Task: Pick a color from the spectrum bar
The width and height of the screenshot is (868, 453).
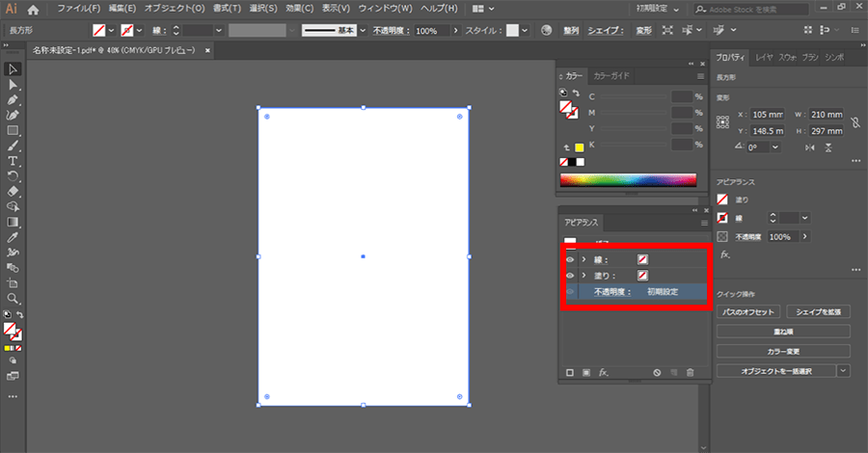Action: (627, 179)
